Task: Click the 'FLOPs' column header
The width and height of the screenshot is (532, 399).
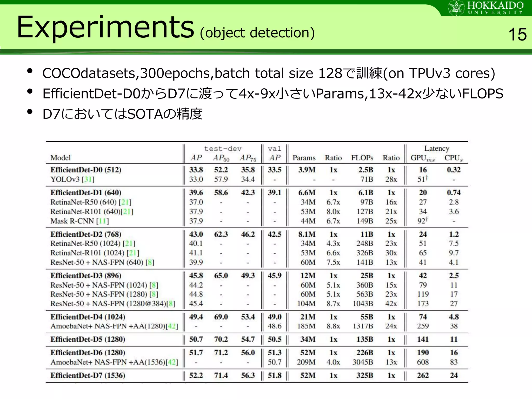Action: 362,158
